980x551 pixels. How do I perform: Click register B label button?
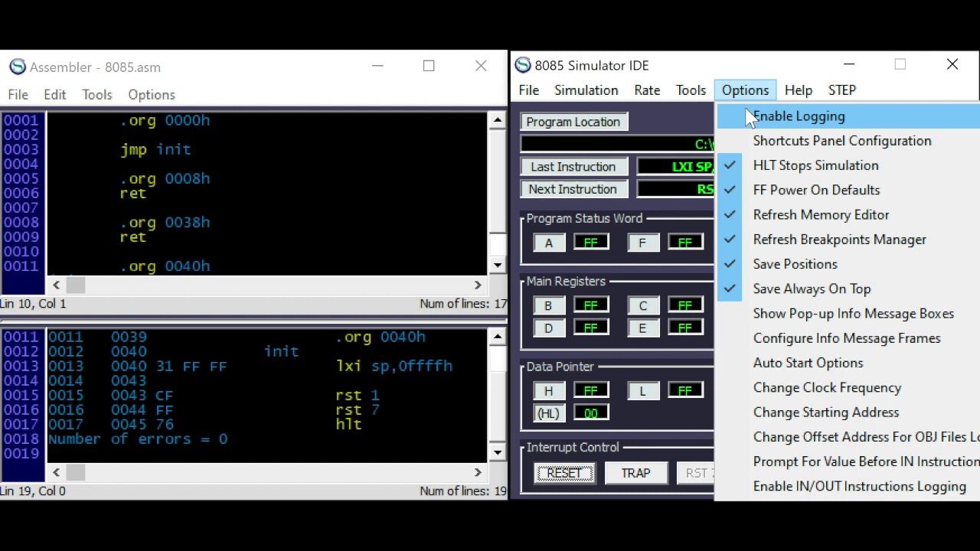point(548,306)
